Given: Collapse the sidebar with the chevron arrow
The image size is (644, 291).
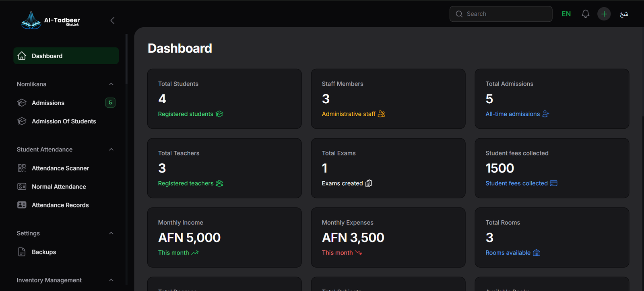Looking at the screenshot, I should tap(112, 20).
